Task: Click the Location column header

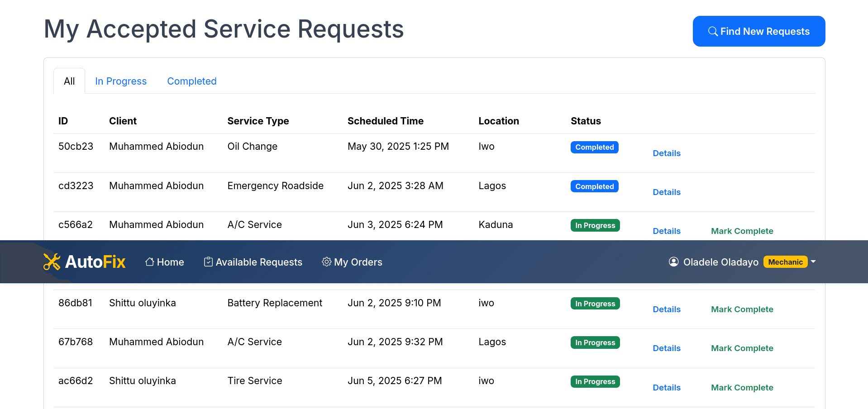Action: pyautogui.click(x=499, y=121)
